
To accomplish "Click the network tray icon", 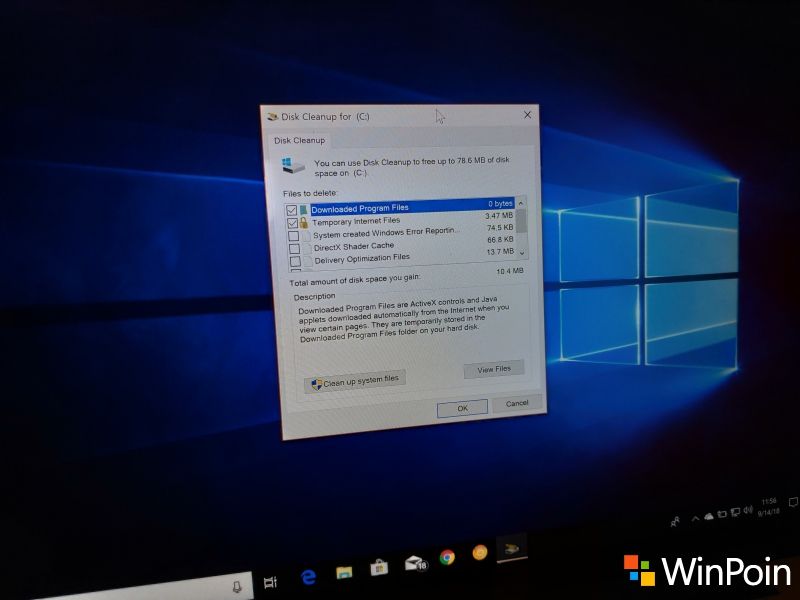I will [735, 512].
